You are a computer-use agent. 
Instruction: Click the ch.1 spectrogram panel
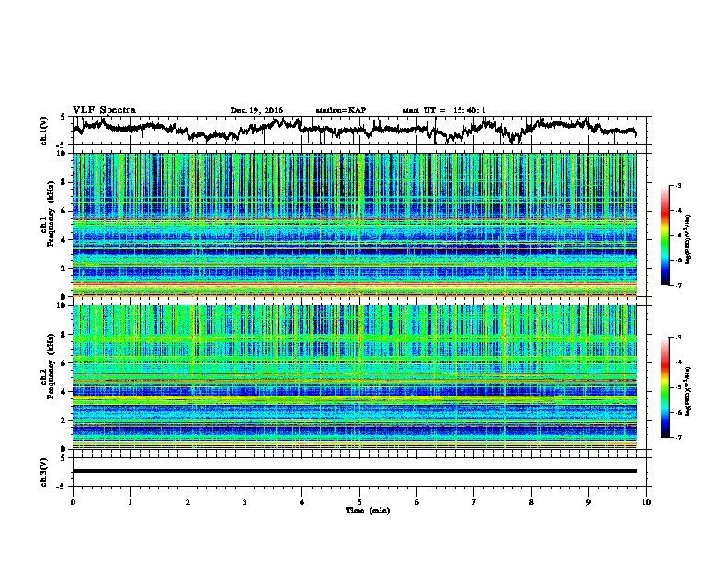pyautogui.click(x=355, y=224)
